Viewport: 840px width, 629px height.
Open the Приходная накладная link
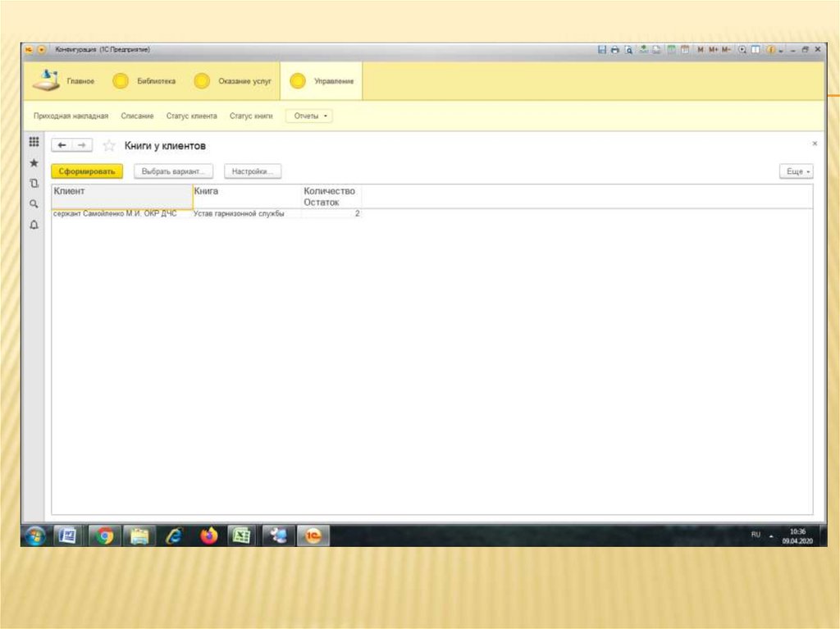[x=71, y=116]
